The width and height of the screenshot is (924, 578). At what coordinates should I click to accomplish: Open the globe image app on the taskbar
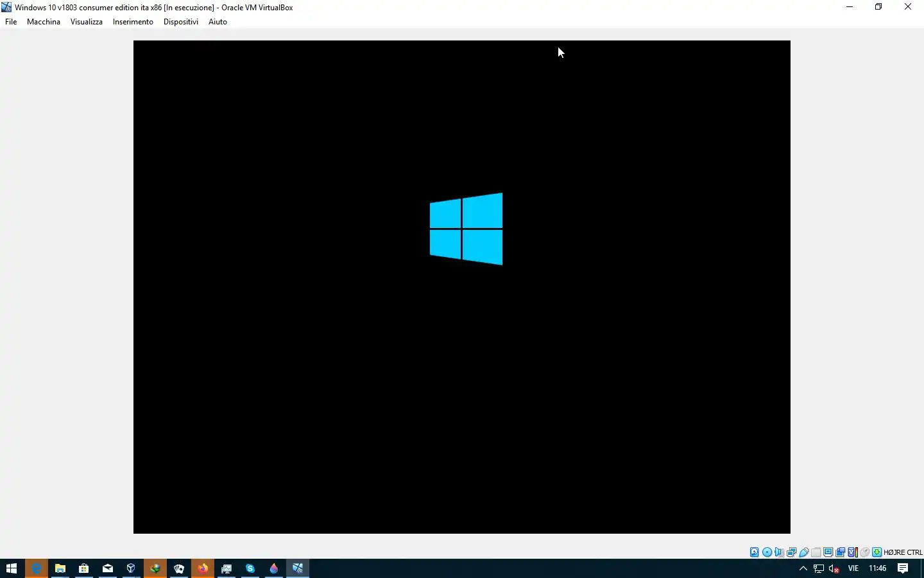pos(155,568)
